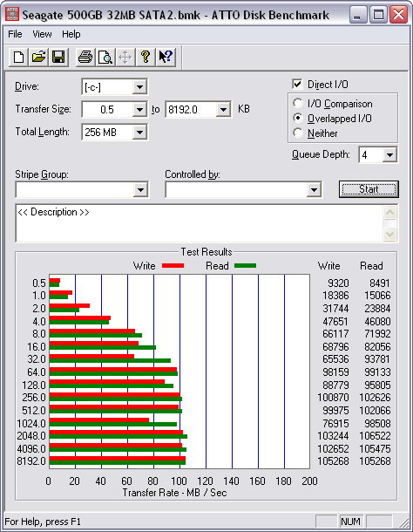The image size is (413, 532).
Task: Click the 64.0 transfer size row label
Action: pyautogui.click(x=37, y=372)
